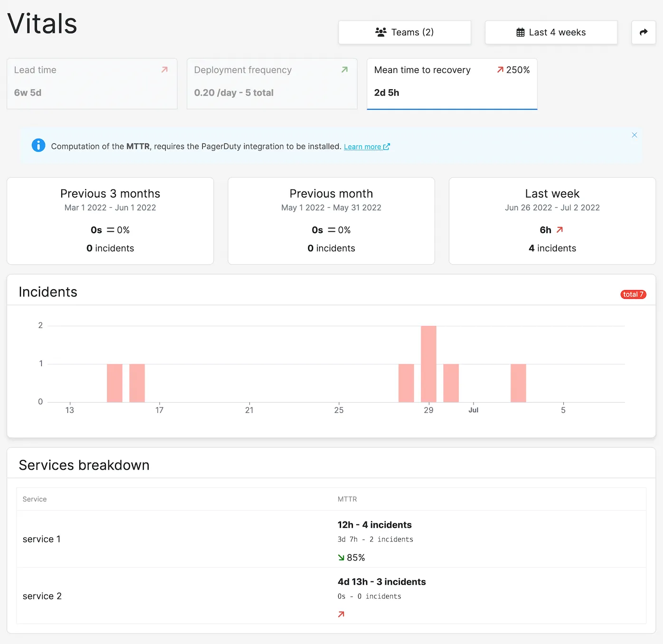Click the MTTR column header
663x644 pixels.
(347, 499)
